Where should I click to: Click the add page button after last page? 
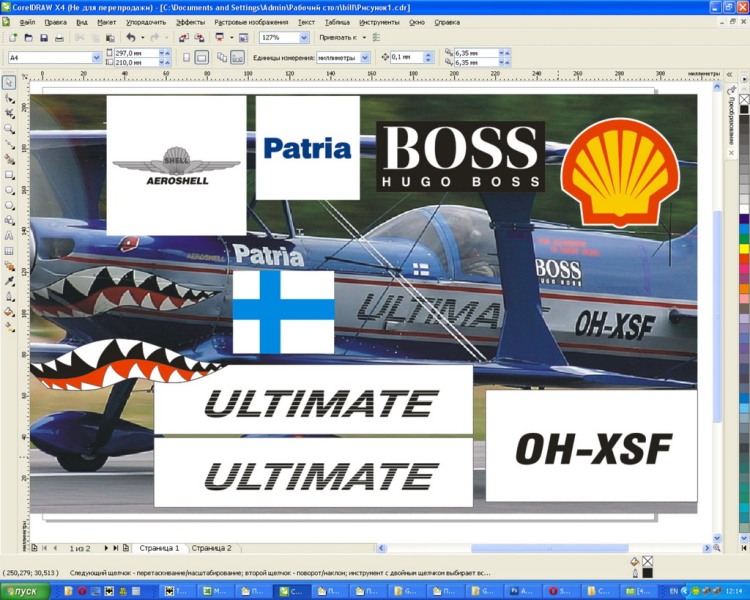126,548
